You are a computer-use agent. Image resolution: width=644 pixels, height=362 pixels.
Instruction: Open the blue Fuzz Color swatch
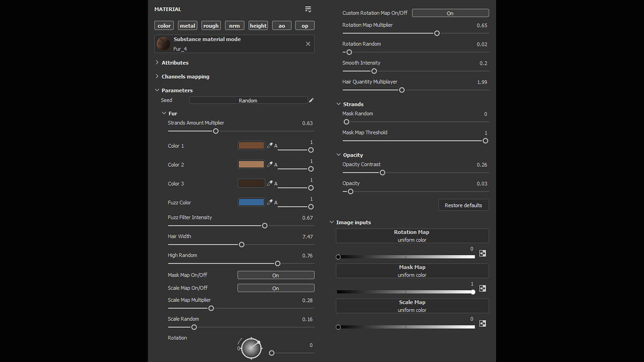click(251, 202)
